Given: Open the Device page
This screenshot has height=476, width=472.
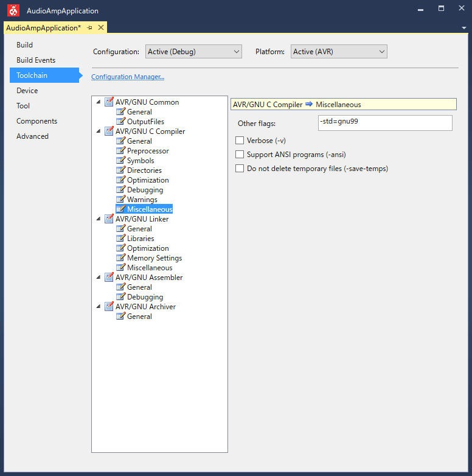Looking at the screenshot, I should coord(27,91).
